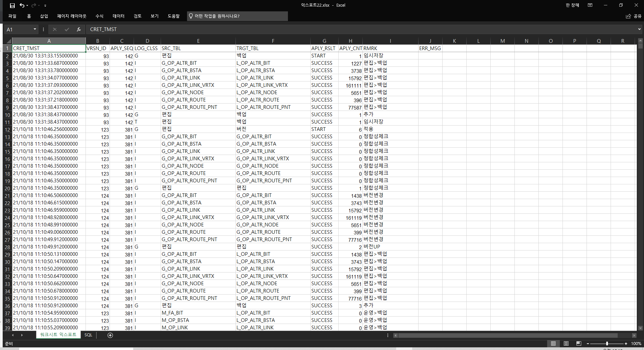Click the Enter checkmark formula bar icon
The height and width of the screenshot is (350, 644).
click(x=67, y=29)
